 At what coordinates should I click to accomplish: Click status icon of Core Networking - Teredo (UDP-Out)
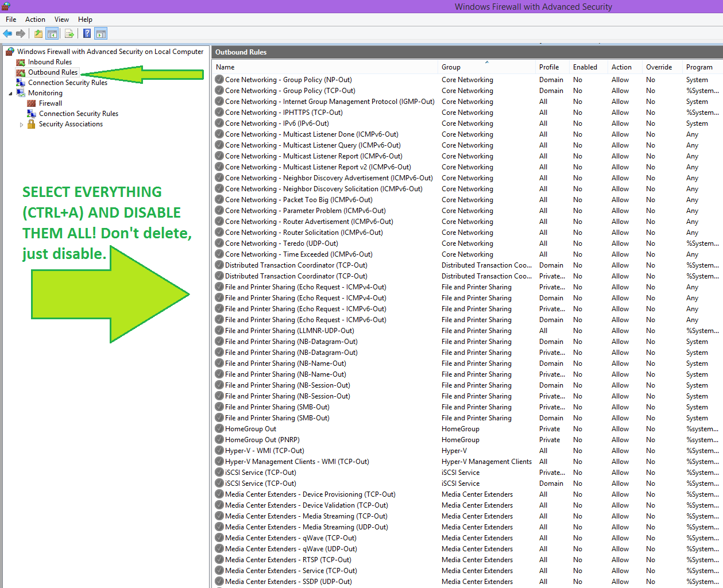[219, 243]
